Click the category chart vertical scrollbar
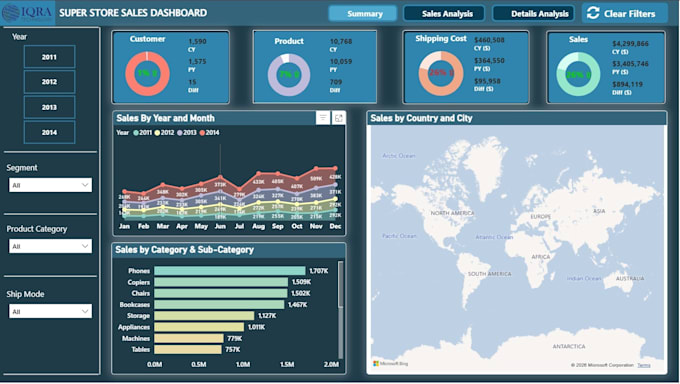Screen dimensions: 680x384 (340, 284)
